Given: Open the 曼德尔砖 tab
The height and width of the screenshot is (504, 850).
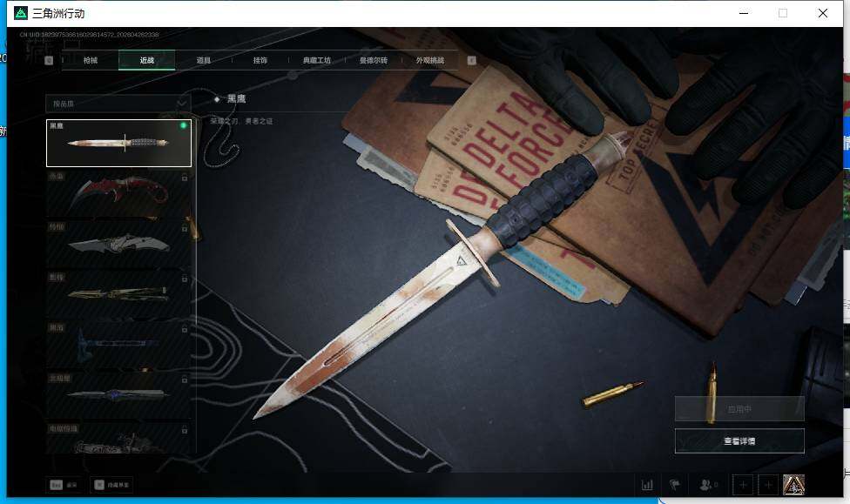Looking at the screenshot, I should [374, 60].
